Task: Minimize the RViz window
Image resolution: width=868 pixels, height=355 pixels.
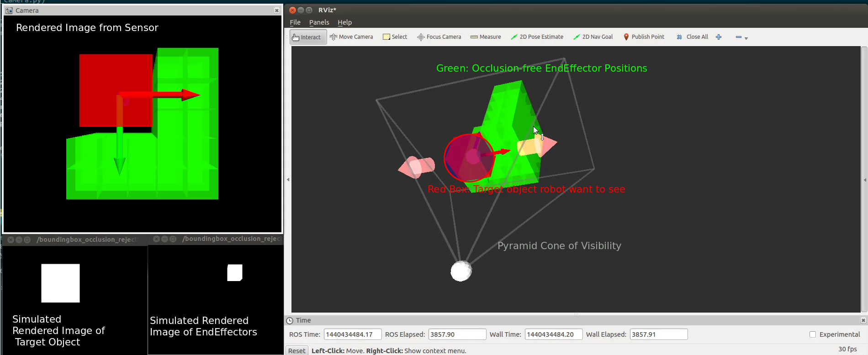Action: point(301,10)
